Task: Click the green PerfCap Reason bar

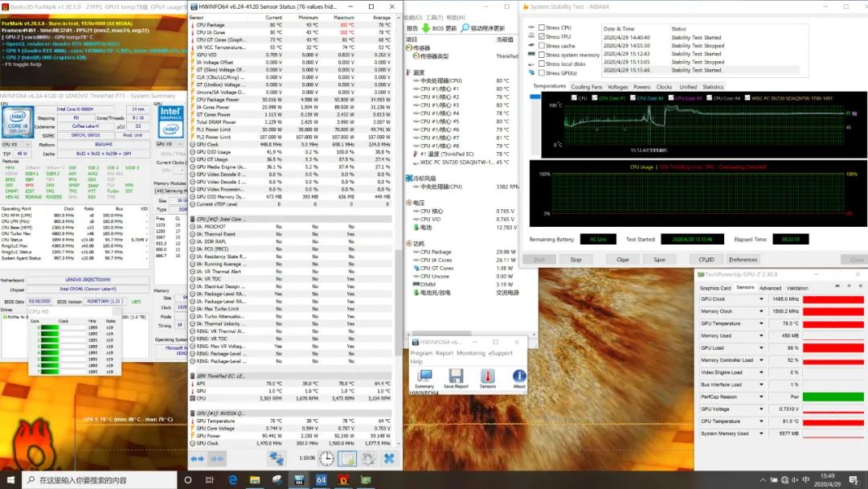Action: click(833, 397)
